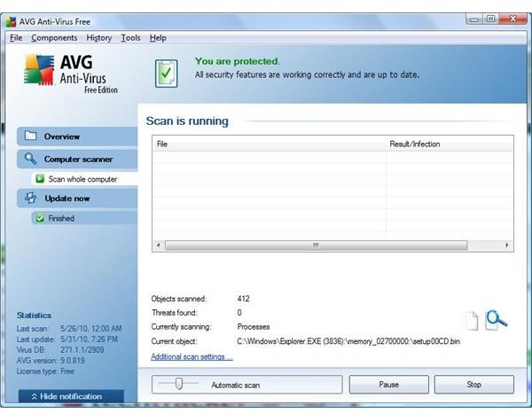Open the Computer scanner section
This screenshot has width=532, height=413.
pos(77,159)
